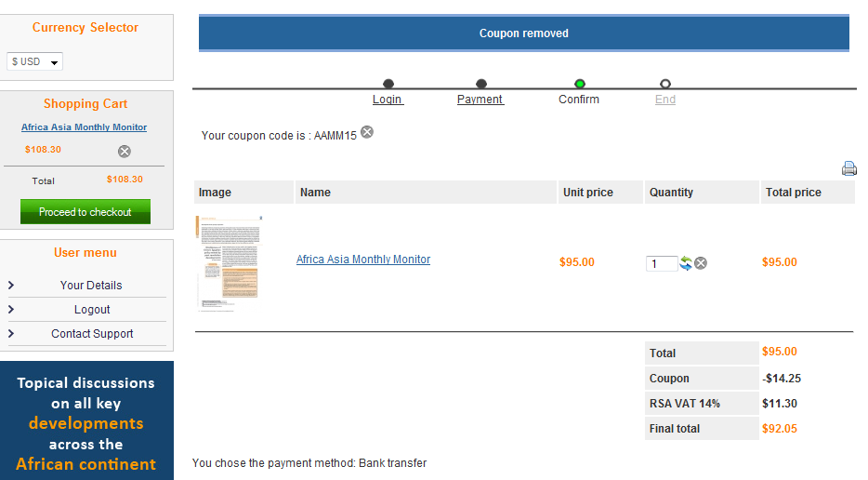Click the green Confirm step indicator dot
This screenshot has width=868, height=480.
(580, 84)
